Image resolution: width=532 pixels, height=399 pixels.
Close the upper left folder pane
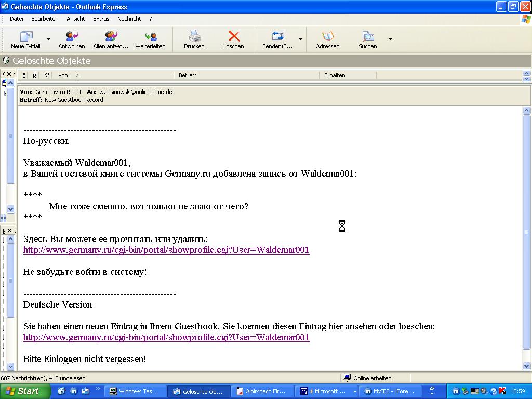tap(9, 74)
